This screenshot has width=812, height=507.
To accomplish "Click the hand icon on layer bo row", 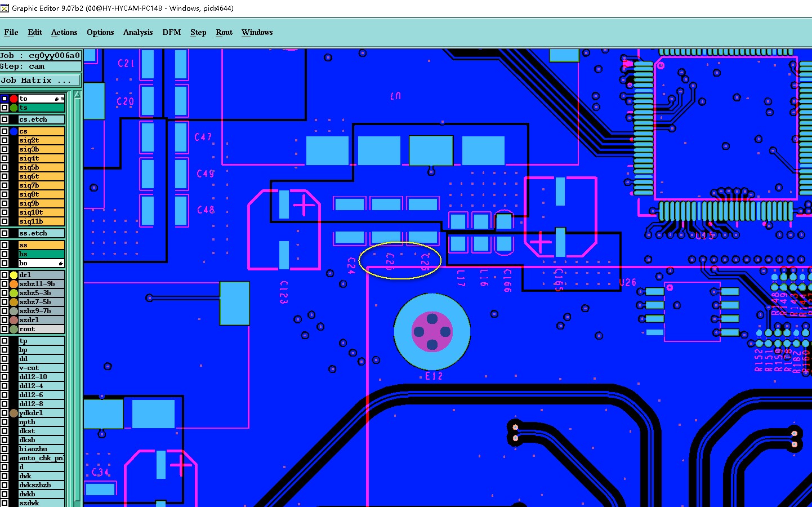I will [61, 263].
